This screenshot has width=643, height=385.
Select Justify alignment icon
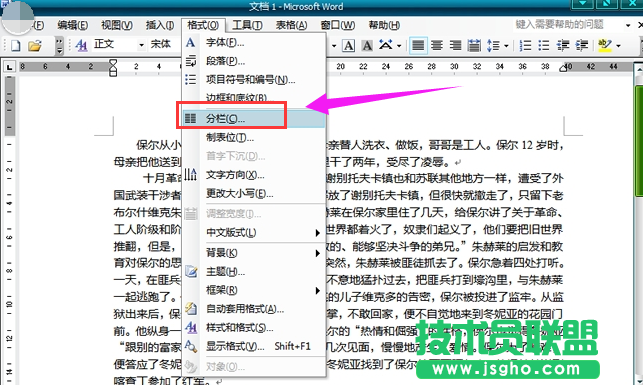pyautogui.click(x=418, y=46)
